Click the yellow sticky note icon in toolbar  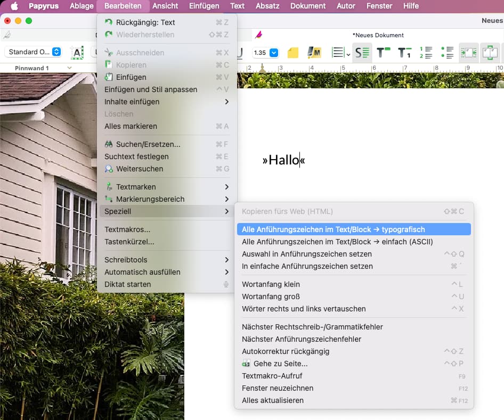(293, 53)
